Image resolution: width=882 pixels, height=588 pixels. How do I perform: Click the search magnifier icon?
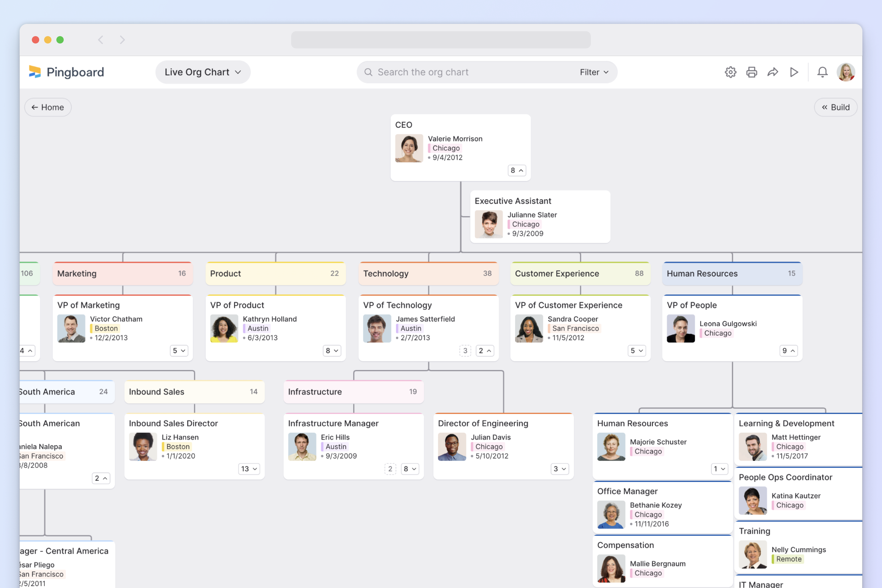point(368,72)
